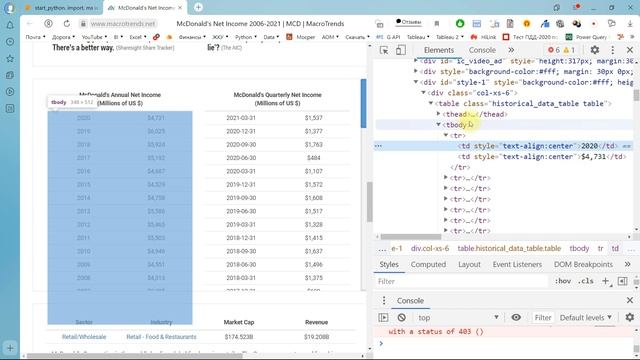Open the Tableau bookmarks folder

[418, 37]
